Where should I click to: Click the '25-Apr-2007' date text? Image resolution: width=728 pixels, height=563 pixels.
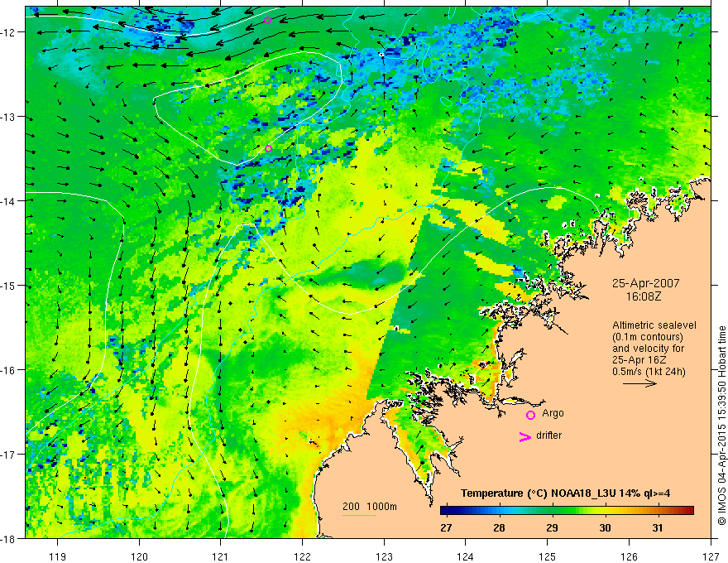(646, 283)
